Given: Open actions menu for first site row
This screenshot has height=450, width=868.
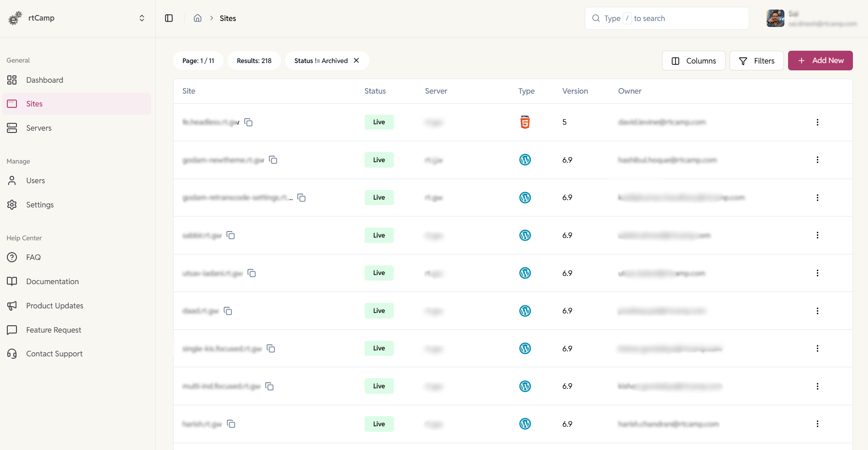Looking at the screenshot, I should point(817,122).
